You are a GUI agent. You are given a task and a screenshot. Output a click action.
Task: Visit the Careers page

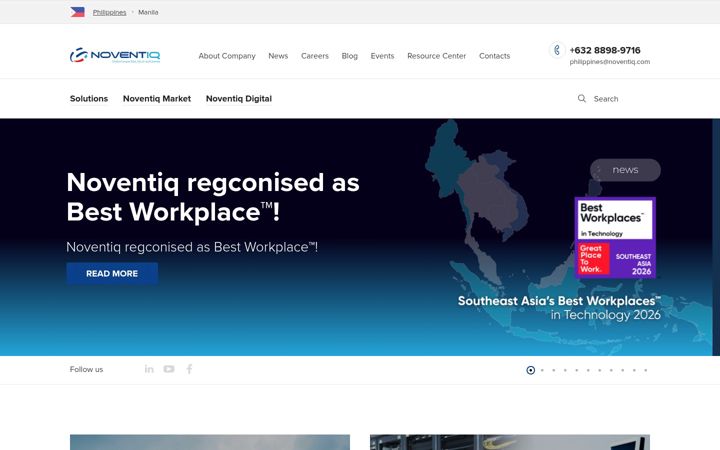tap(315, 56)
